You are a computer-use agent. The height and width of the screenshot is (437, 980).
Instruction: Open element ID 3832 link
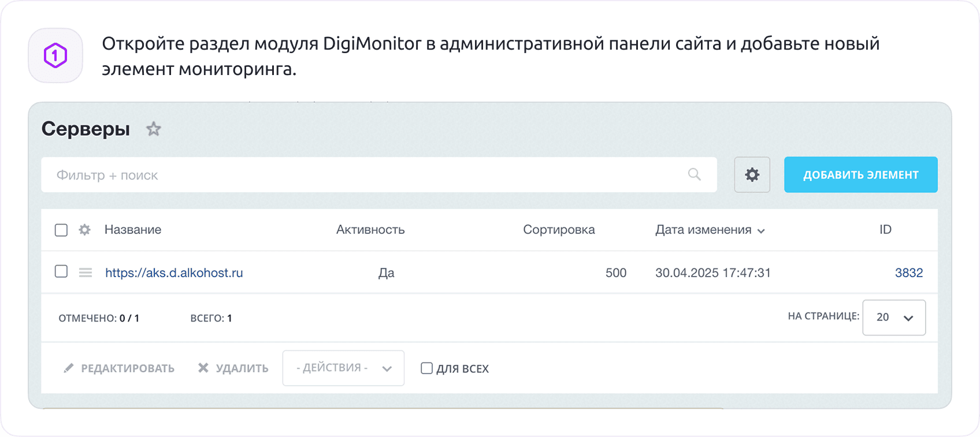[909, 272]
